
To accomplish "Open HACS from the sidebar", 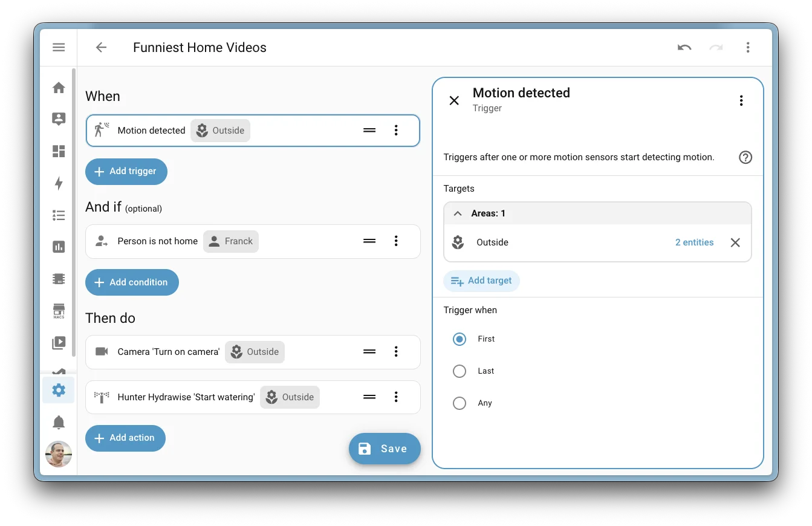I will 58,310.
